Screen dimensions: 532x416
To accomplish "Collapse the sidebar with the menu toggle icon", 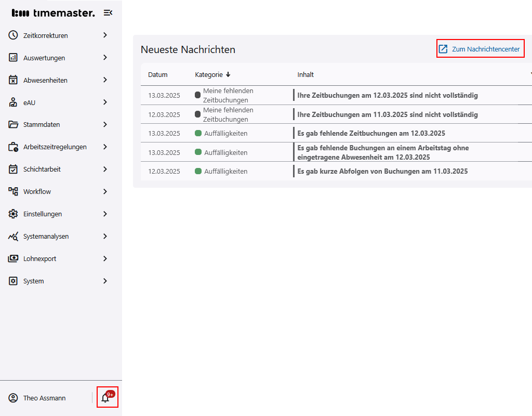I will (108, 13).
